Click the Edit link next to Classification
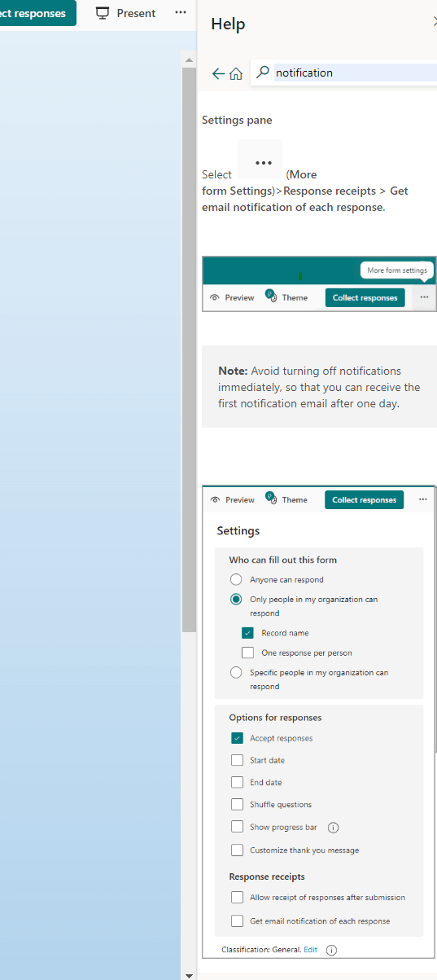Image resolution: width=437 pixels, height=980 pixels. pyautogui.click(x=310, y=950)
